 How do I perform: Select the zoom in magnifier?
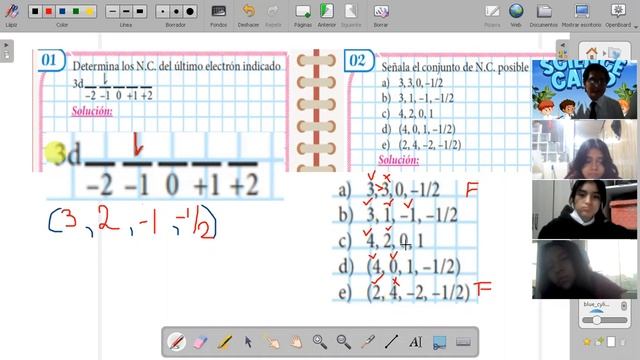pyautogui.click(x=320, y=342)
